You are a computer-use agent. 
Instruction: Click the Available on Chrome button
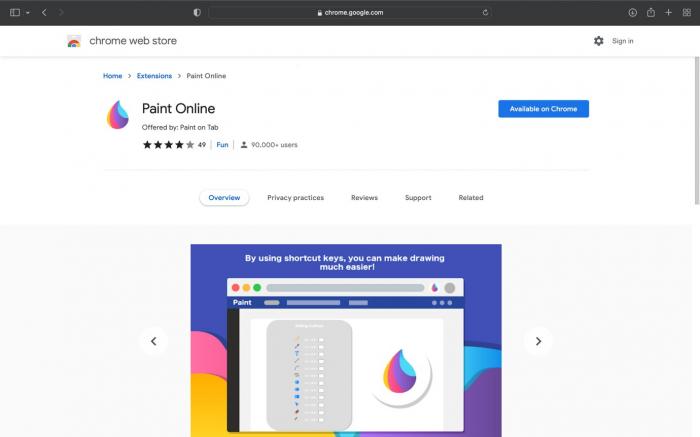[543, 109]
